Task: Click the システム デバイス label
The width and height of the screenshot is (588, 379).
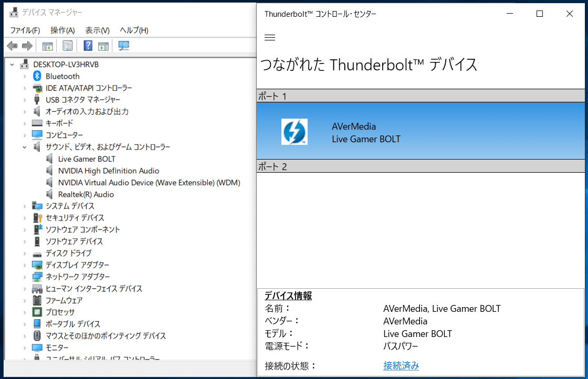Action: (x=70, y=206)
